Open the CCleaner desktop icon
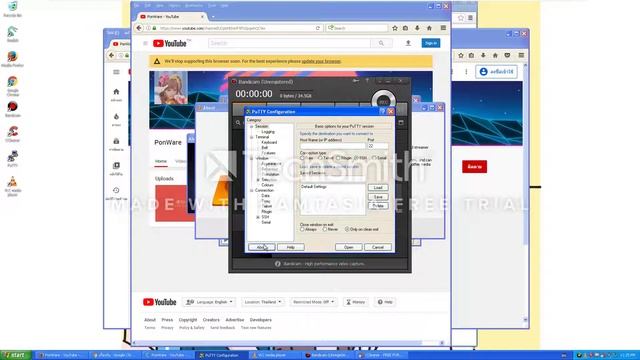The image size is (640, 360). 12,134
